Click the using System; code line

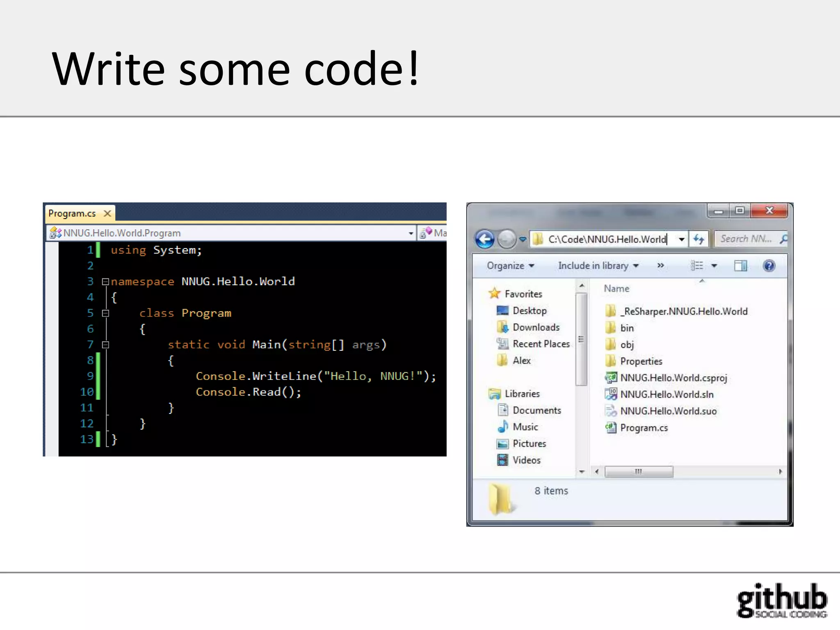[x=156, y=250]
